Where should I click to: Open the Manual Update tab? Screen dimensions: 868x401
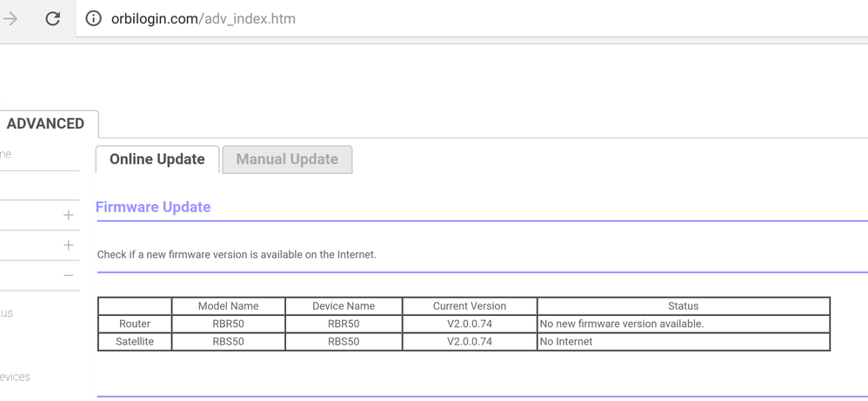click(x=287, y=159)
